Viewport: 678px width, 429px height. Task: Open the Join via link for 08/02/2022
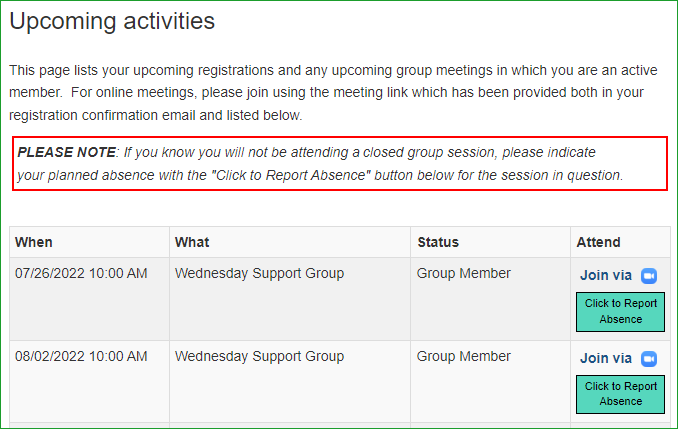tap(606, 358)
